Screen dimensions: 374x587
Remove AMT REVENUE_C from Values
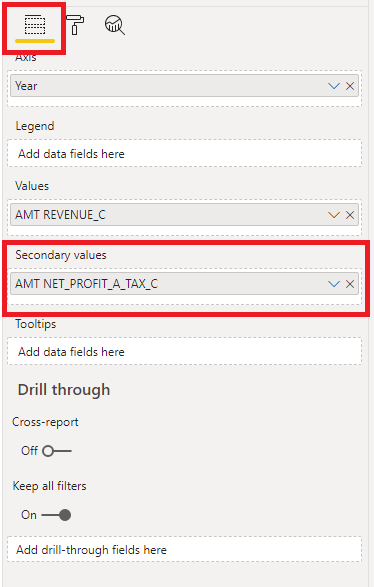pos(350,215)
